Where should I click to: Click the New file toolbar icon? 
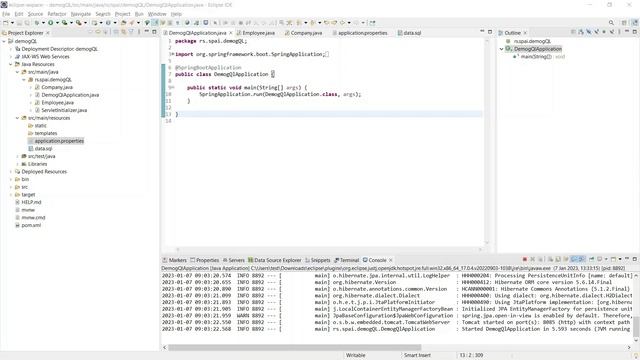point(6,23)
